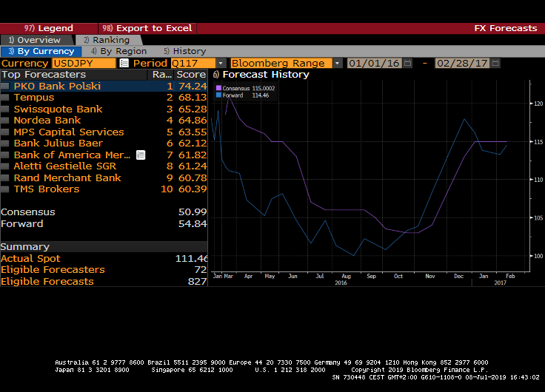Open details icon next to Bank of America

[x=141, y=155]
